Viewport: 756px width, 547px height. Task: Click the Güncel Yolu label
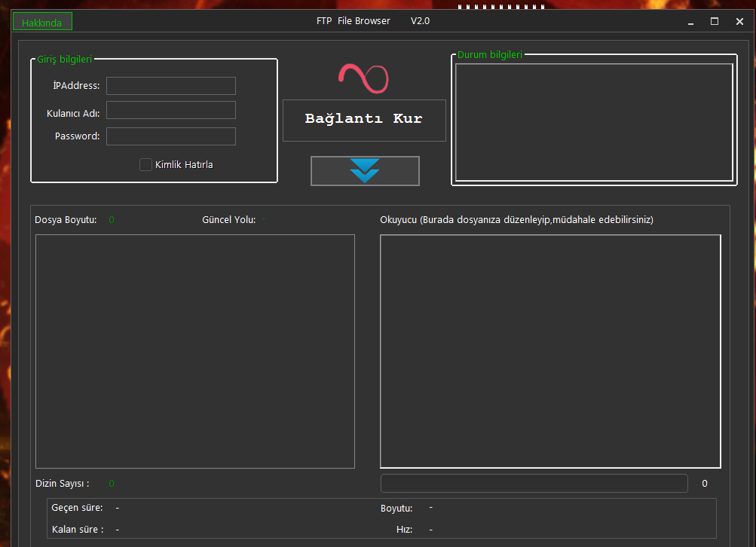(x=228, y=220)
